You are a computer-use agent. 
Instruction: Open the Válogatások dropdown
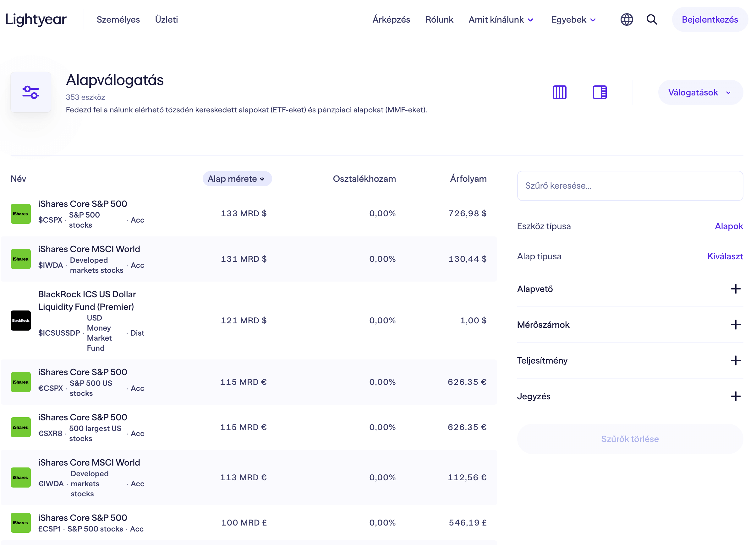[x=700, y=92]
